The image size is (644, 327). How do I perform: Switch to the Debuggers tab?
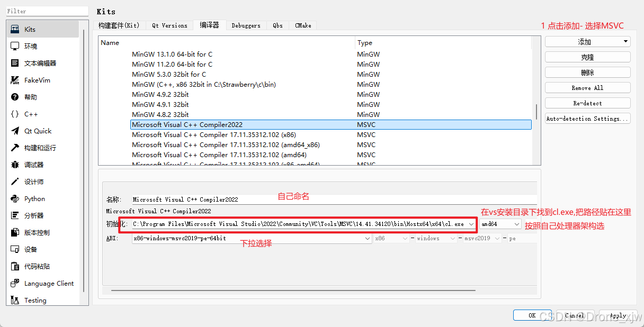pos(246,25)
